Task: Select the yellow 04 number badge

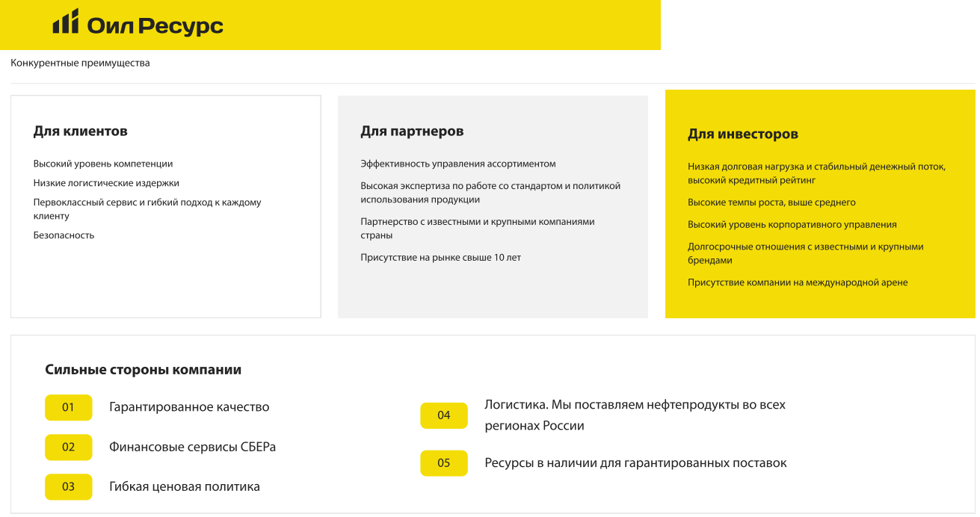Action: [x=443, y=415]
